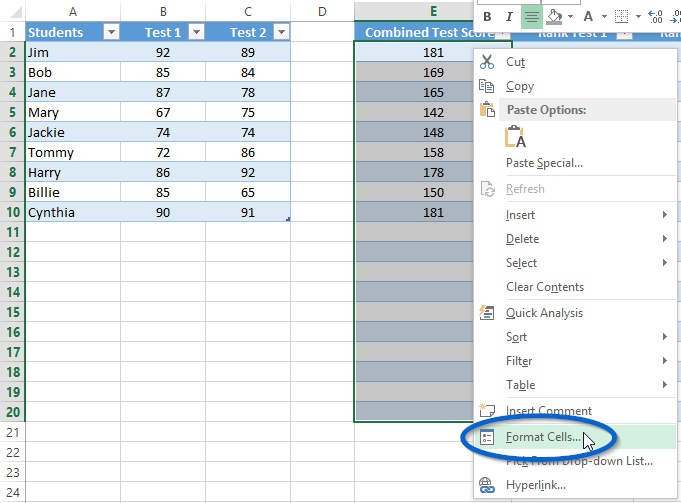Click the cell containing Jim
The height and width of the screenshot is (503, 681).
coord(73,52)
